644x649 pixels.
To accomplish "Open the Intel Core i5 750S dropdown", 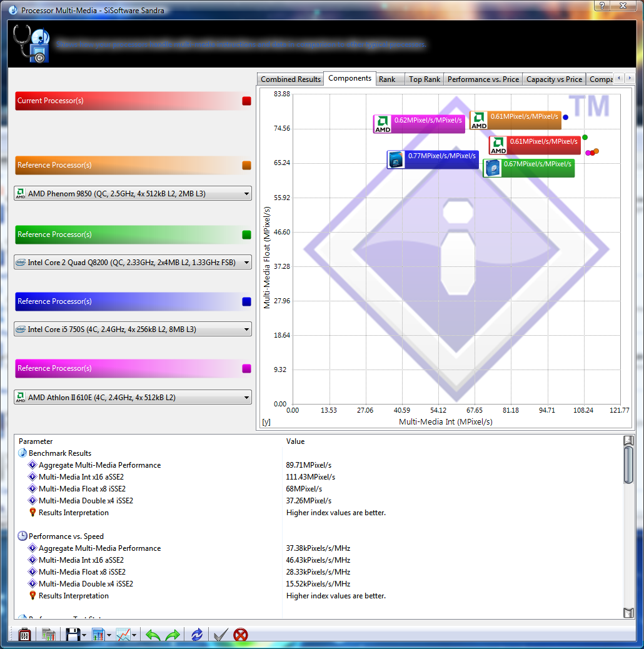I will (x=133, y=329).
